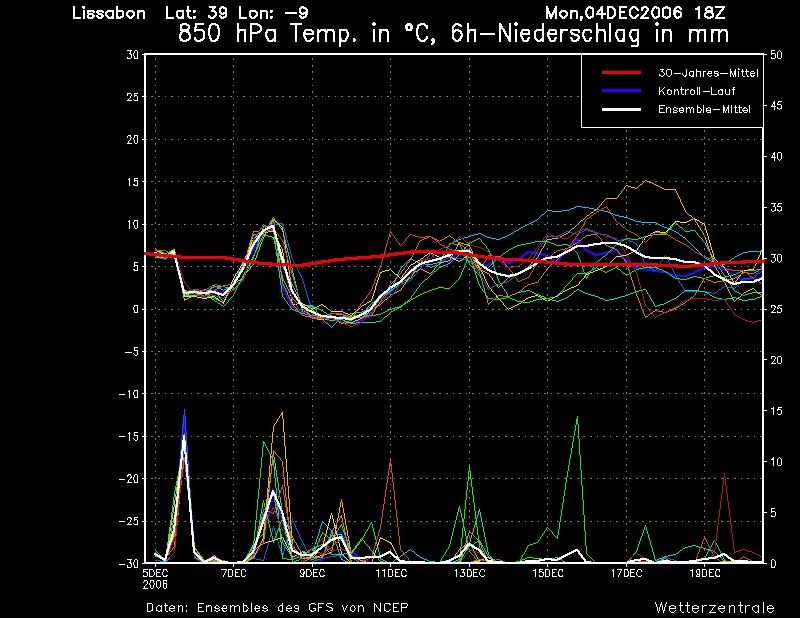Click the white Ensemble-Mittel legend line
Image resolution: width=800 pixels, height=618 pixels.
pyautogui.click(x=620, y=108)
